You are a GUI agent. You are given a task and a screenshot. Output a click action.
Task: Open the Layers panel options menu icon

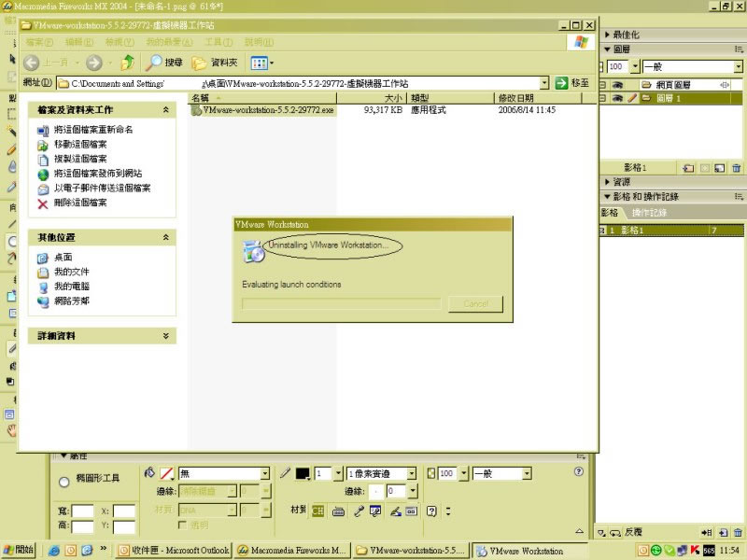pyautogui.click(x=739, y=49)
